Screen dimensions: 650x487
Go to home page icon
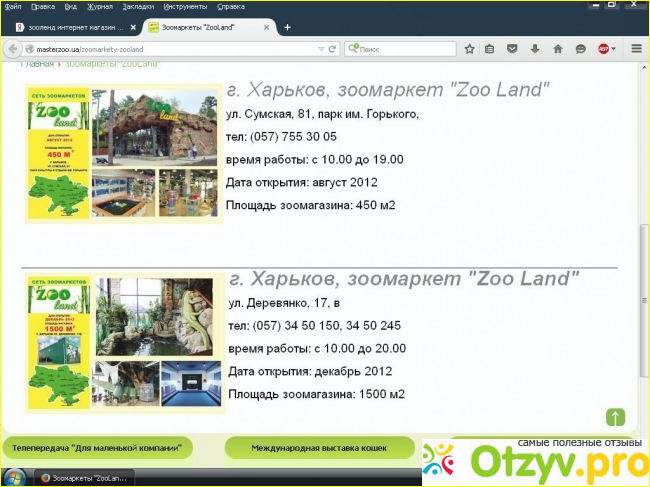558,49
